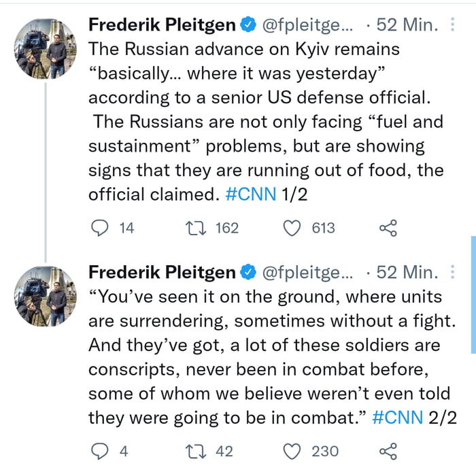This screenshot has width=476, height=474.
Task: Open Frederik Pleitgen's profile from first tweet name
Action: pos(162,25)
